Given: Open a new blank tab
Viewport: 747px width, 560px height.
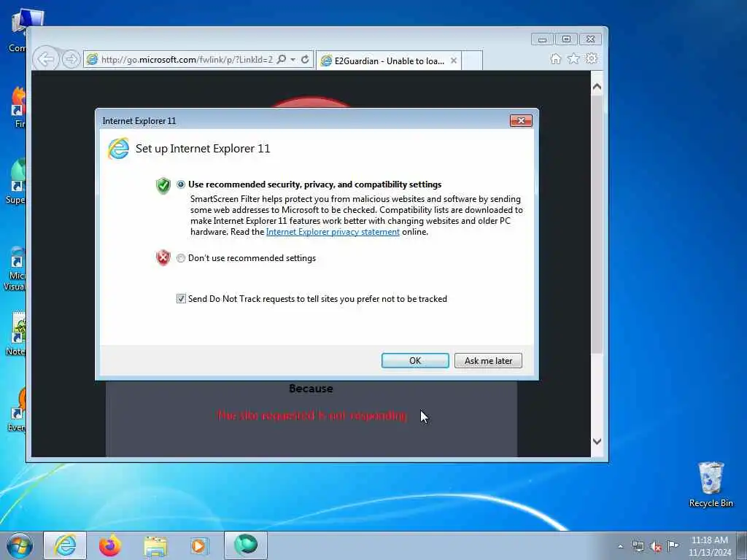Looking at the screenshot, I should click(x=472, y=61).
